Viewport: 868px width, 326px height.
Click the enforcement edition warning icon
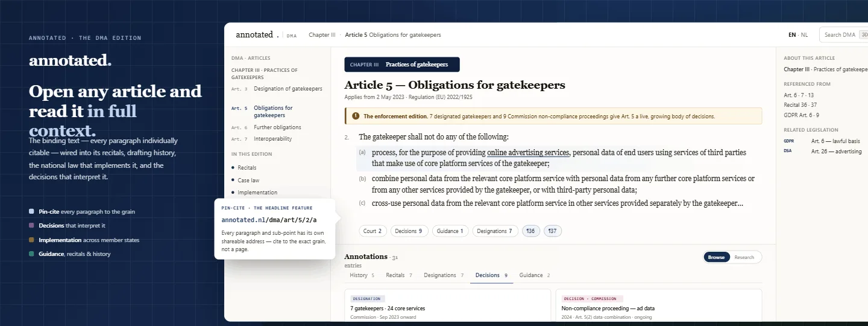(356, 116)
